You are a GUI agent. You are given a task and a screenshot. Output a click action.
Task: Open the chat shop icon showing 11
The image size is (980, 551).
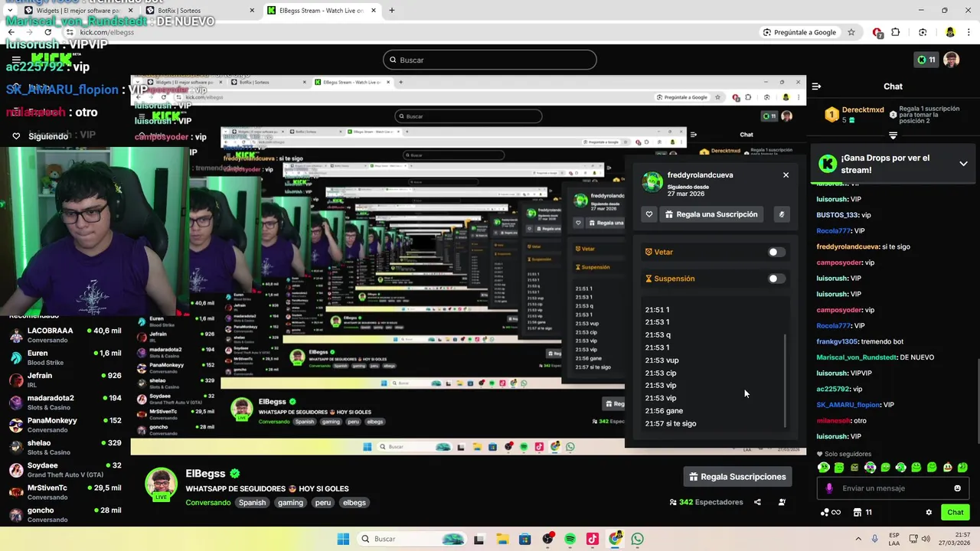(863, 513)
